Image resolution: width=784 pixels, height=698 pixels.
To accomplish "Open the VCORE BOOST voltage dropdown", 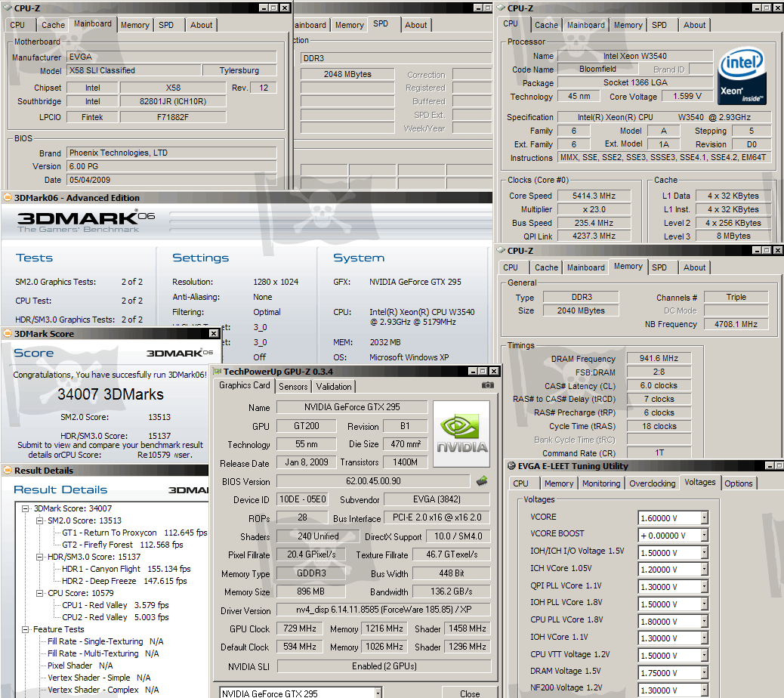I will pyautogui.click(x=704, y=536).
